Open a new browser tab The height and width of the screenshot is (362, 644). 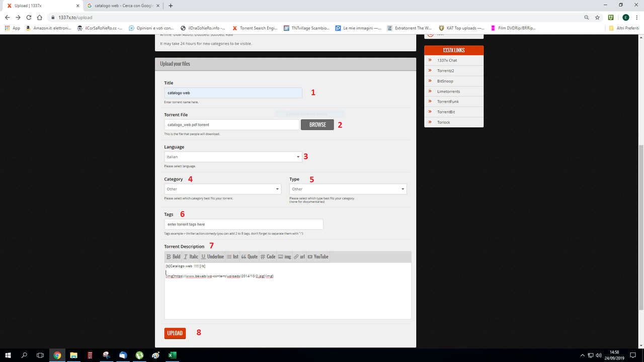[x=171, y=6]
